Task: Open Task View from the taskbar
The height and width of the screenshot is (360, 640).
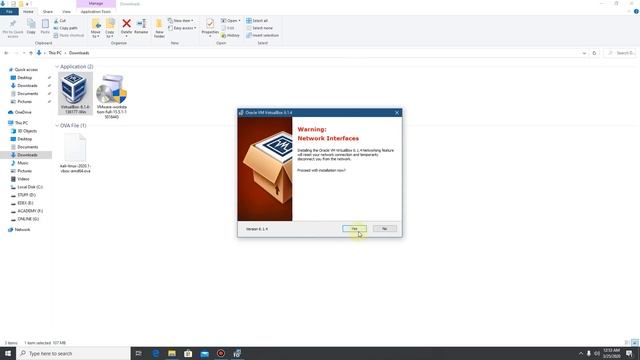Action: [139, 353]
